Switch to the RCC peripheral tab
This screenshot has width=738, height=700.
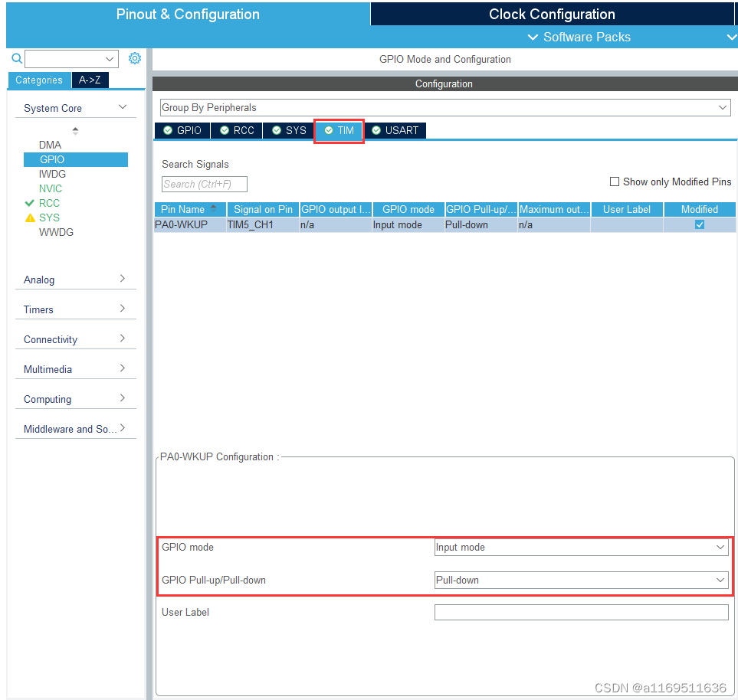point(237,130)
